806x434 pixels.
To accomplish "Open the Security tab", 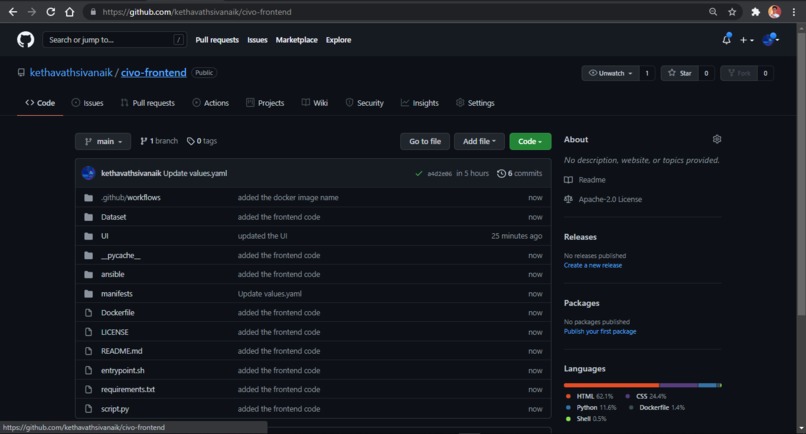I will [364, 103].
